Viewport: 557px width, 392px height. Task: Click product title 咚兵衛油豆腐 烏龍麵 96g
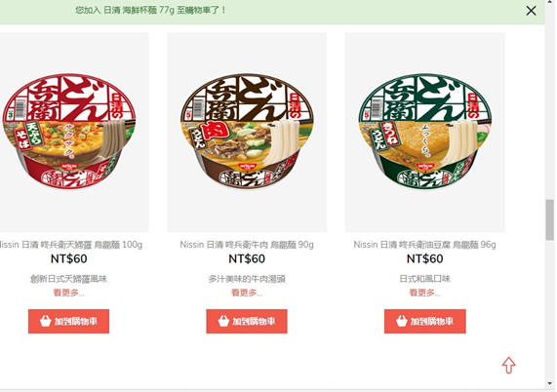[425, 245]
